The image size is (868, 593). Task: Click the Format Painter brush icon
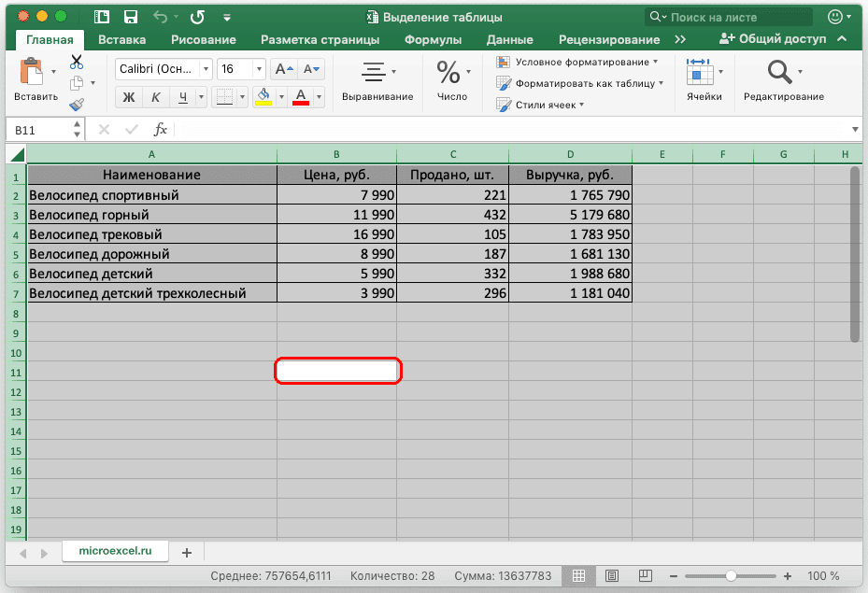tap(77, 105)
